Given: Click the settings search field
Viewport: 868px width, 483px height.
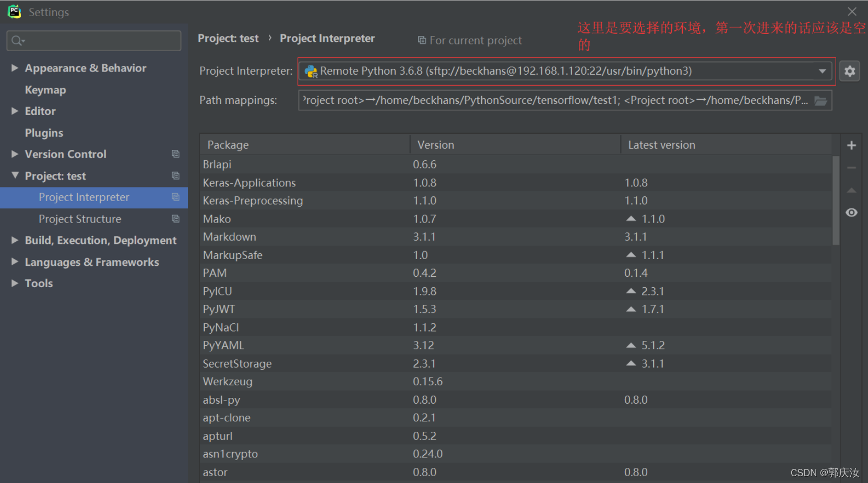Looking at the screenshot, I should [x=94, y=41].
